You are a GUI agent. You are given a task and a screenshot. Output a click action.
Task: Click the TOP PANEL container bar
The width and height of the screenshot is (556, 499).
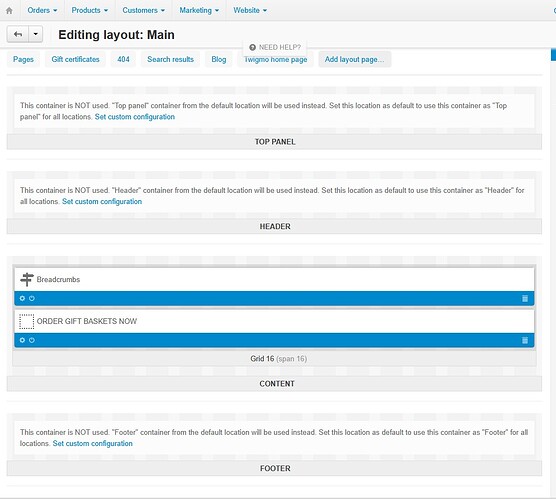pyautogui.click(x=274, y=142)
